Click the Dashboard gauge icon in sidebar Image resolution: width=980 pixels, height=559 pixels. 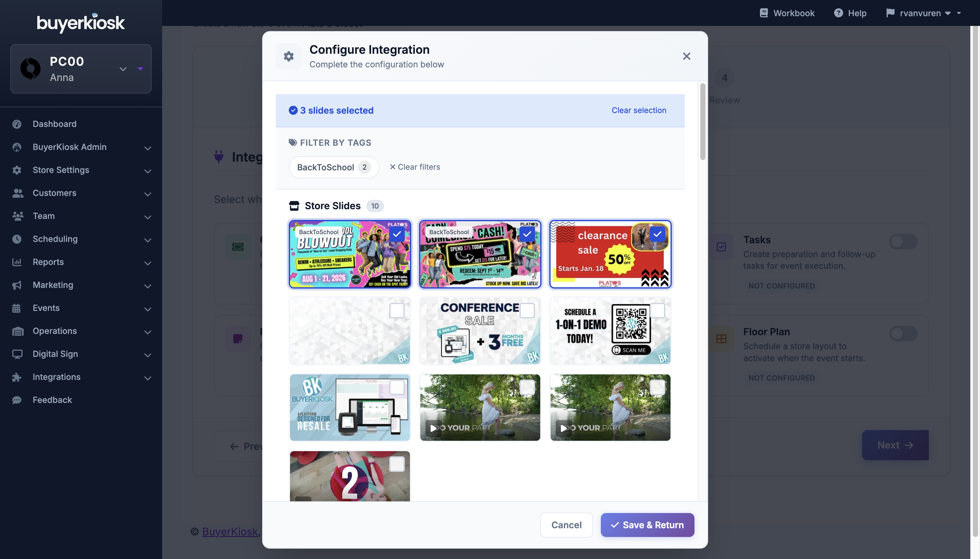click(17, 124)
